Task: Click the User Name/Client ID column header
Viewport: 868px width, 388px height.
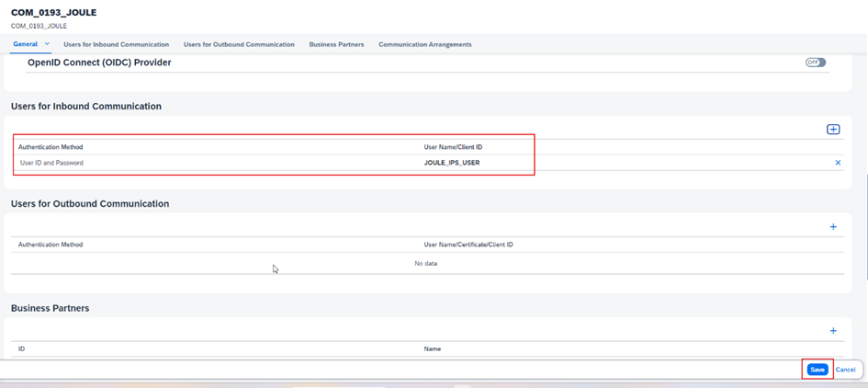Action: (x=453, y=147)
